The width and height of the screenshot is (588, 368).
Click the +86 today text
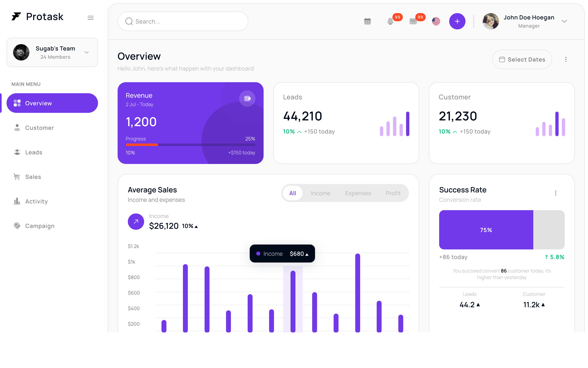(453, 257)
